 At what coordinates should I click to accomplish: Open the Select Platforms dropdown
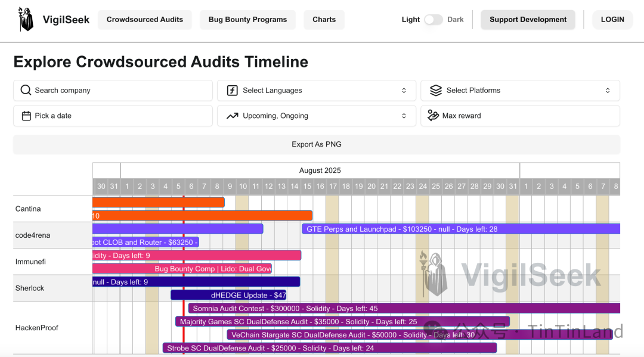[520, 90]
